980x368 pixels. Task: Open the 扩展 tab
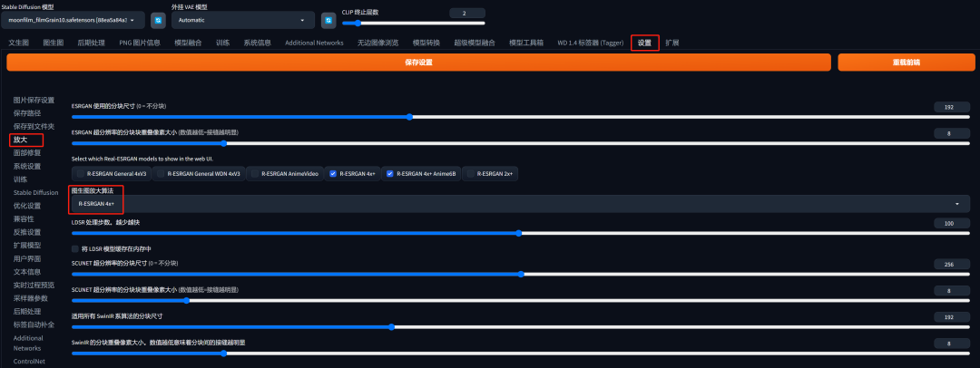[672, 43]
